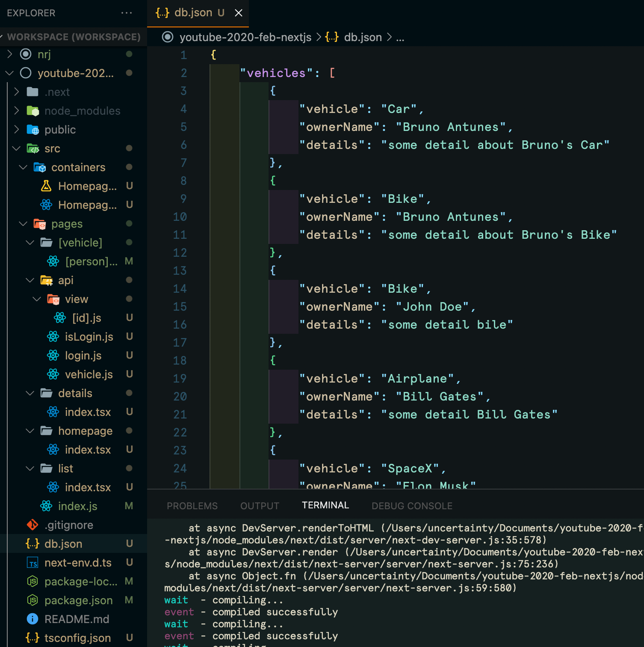Viewport: 644px width, 647px height.
Task: Expand the nrj workspace folder
Action: click(10, 54)
